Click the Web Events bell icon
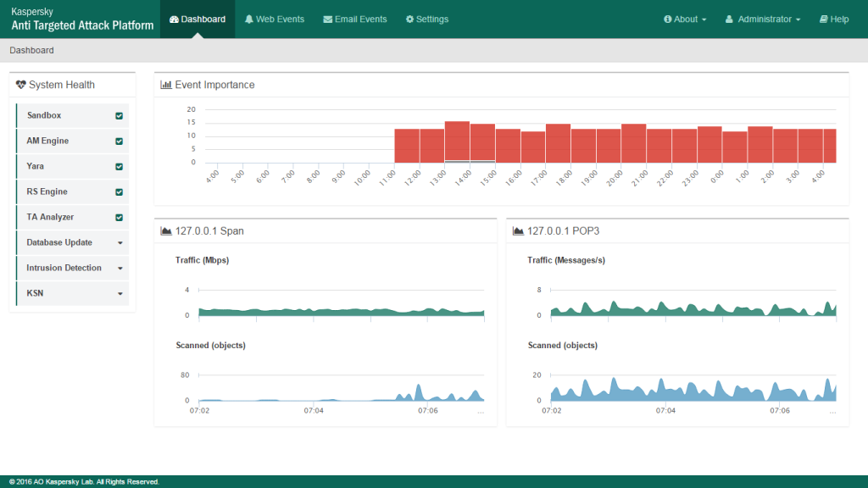This screenshot has width=868, height=488. [x=249, y=19]
